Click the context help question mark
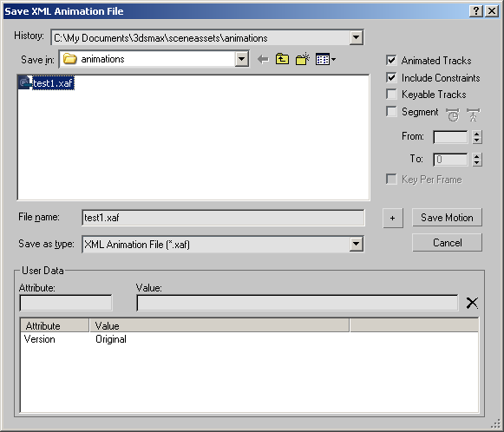The height and width of the screenshot is (432, 504). pos(476,11)
